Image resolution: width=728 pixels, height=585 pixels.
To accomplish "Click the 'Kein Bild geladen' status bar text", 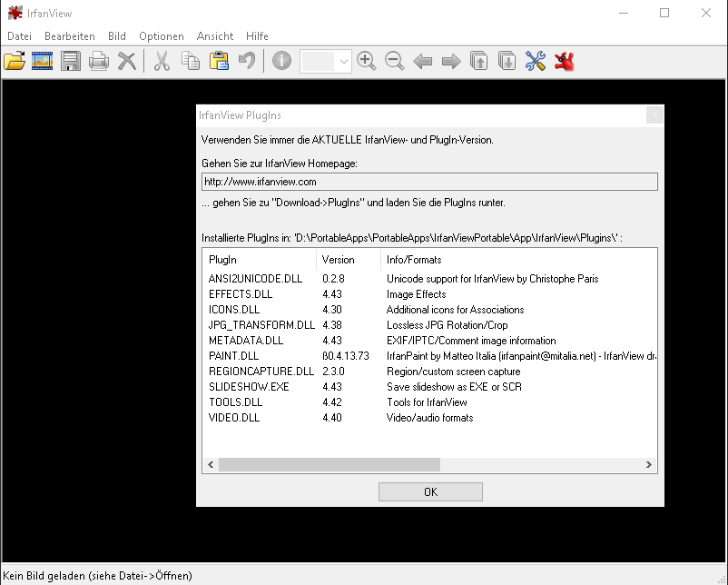I will [97, 576].
